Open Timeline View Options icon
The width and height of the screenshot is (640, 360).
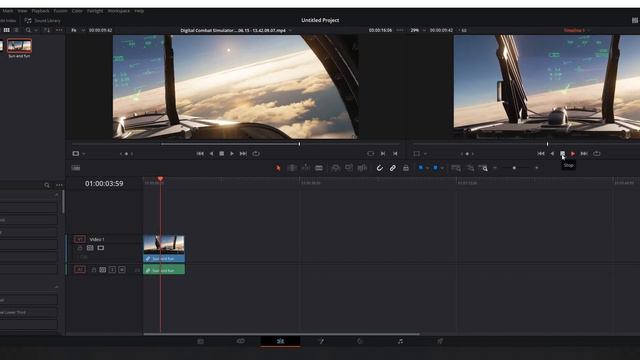(76, 168)
